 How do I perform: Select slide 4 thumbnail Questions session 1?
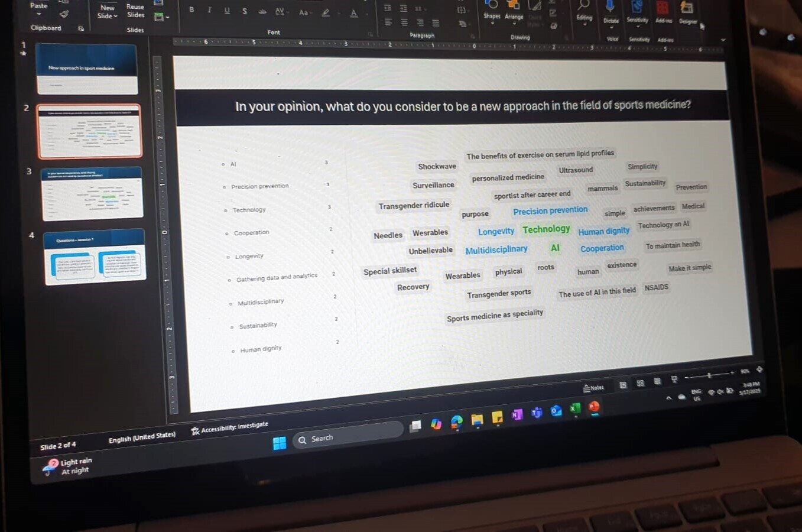pyautogui.click(x=95, y=257)
